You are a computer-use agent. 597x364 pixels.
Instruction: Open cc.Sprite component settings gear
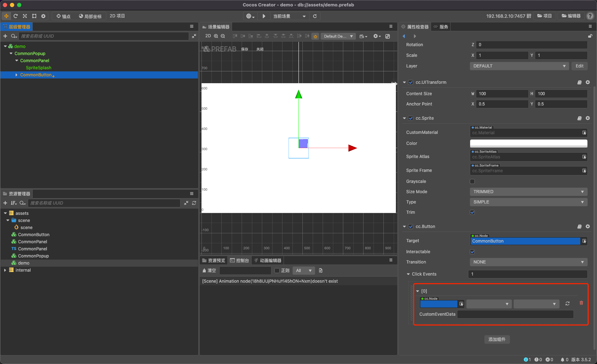588,118
